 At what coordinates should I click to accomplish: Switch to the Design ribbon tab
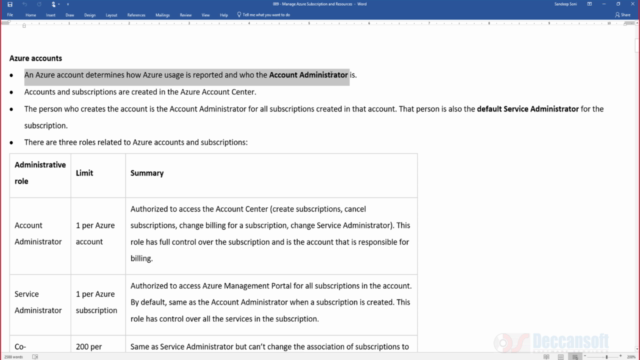pos(90,15)
